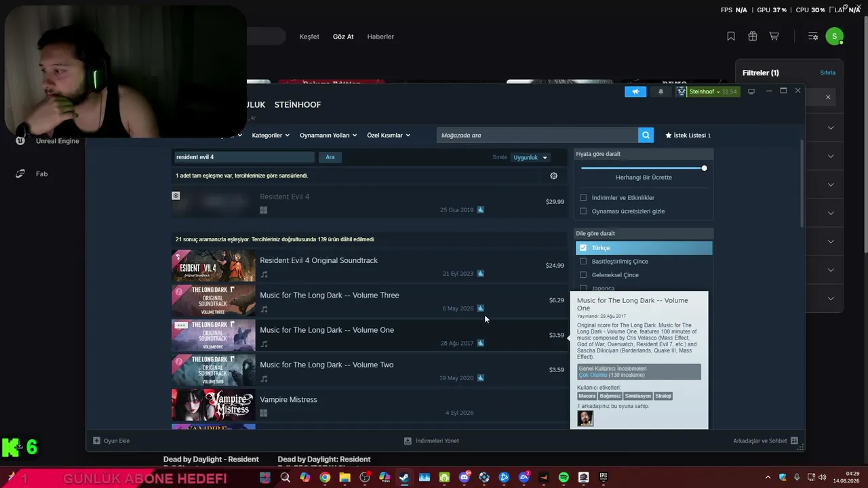
Task: Open the Unreal Engine sidebar icon
Action: pos(20,141)
